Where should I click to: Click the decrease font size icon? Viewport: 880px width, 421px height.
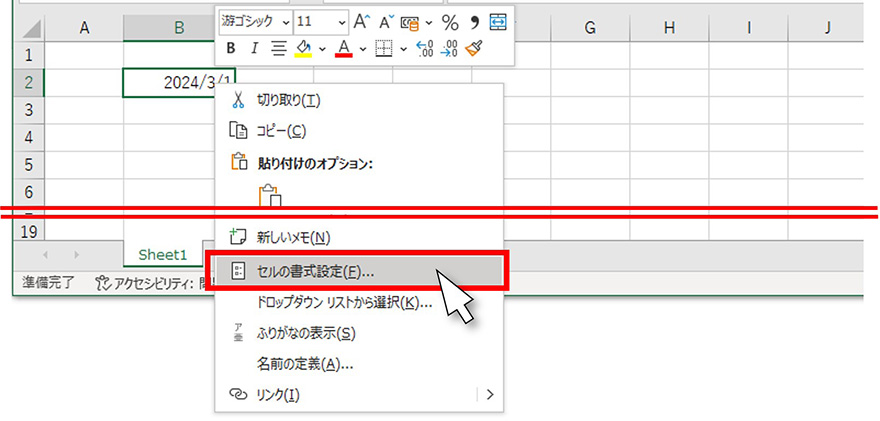(x=385, y=21)
